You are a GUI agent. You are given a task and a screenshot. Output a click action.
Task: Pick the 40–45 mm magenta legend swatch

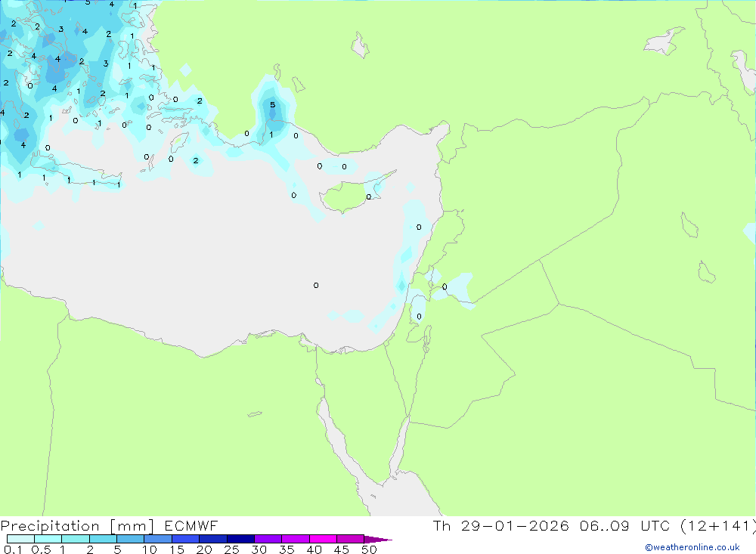[323, 539]
